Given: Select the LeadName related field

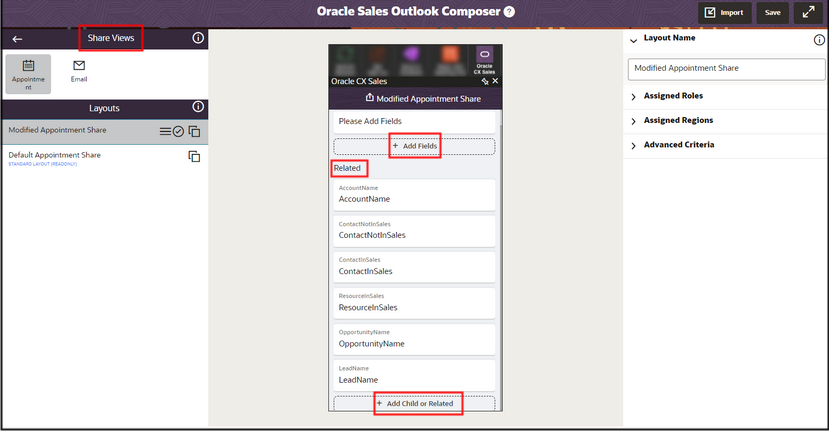Looking at the screenshot, I should click(414, 375).
